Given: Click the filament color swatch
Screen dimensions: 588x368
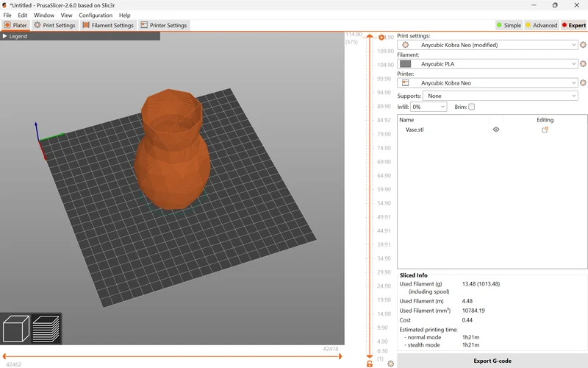Looking at the screenshot, I should pos(406,64).
